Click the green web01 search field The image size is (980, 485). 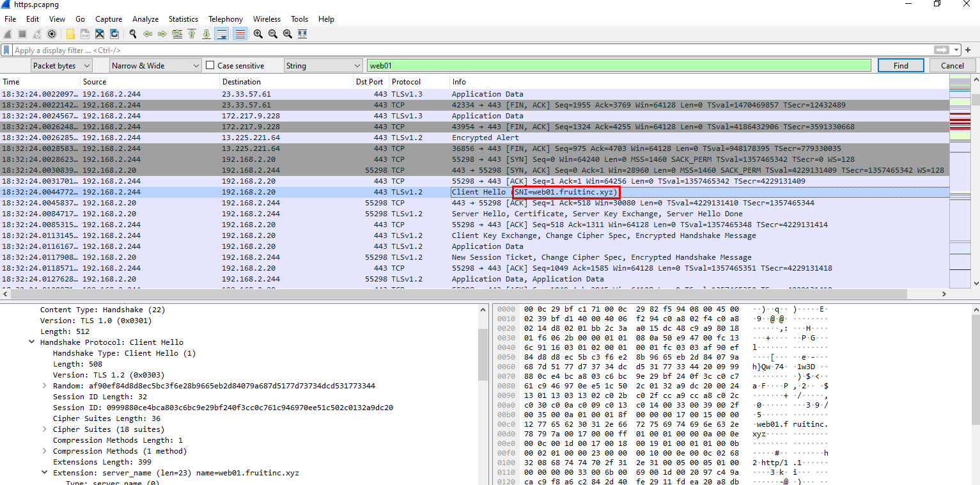click(x=618, y=65)
